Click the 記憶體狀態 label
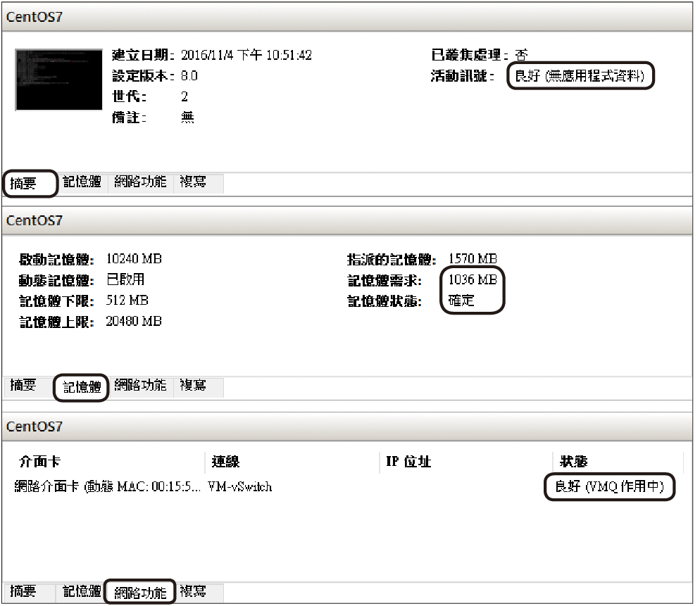The width and height of the screenshot is (700, 606). coord(385,301)
